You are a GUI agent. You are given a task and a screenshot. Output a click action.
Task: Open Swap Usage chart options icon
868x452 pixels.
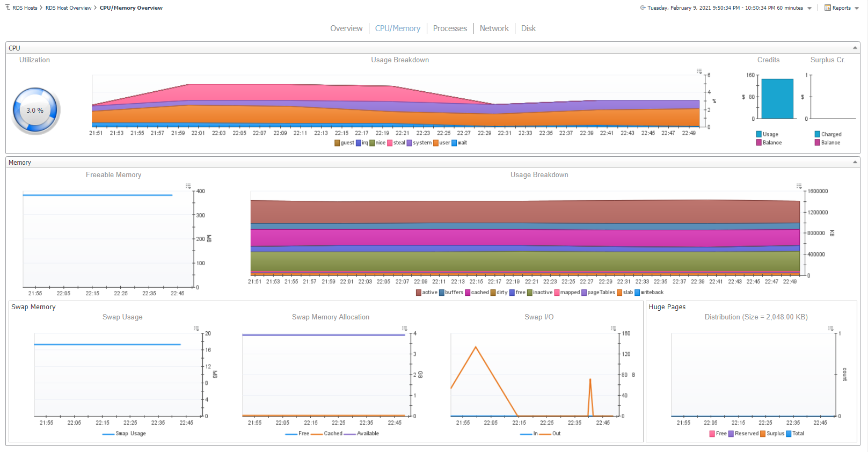(x=196, y=328)
